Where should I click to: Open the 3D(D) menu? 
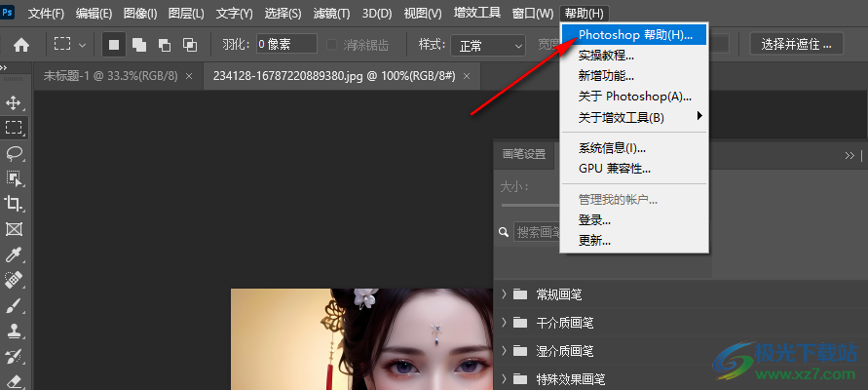(377, 14)
